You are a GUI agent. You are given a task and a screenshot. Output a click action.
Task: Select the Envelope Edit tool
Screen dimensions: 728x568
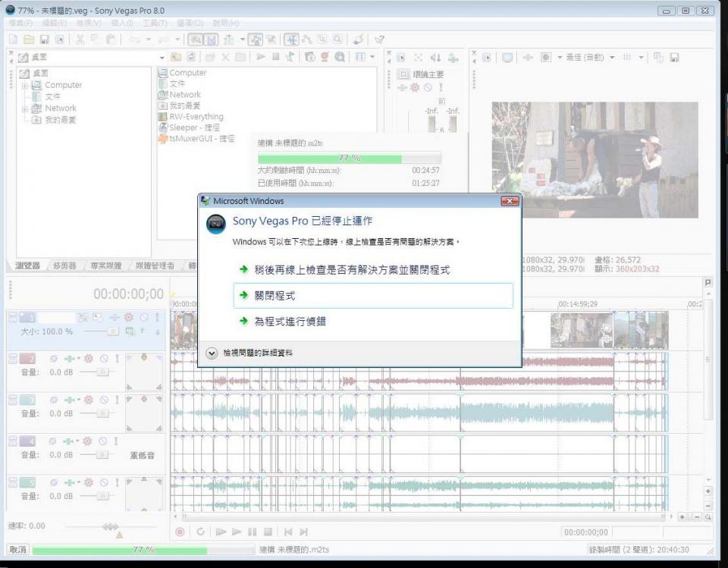coord(306,38)
